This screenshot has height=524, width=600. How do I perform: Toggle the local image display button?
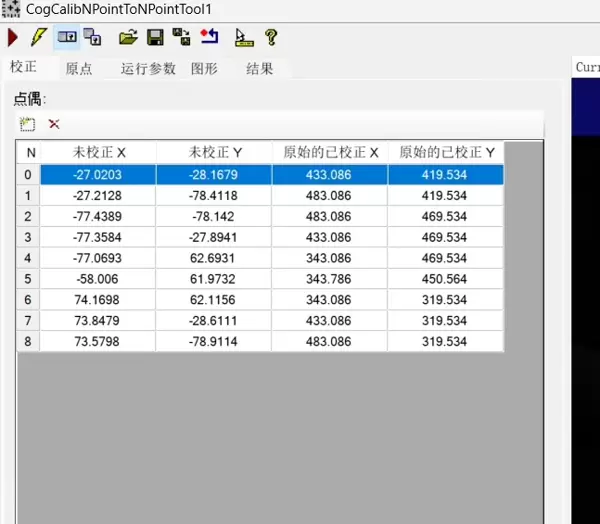(x=67, y=38)
